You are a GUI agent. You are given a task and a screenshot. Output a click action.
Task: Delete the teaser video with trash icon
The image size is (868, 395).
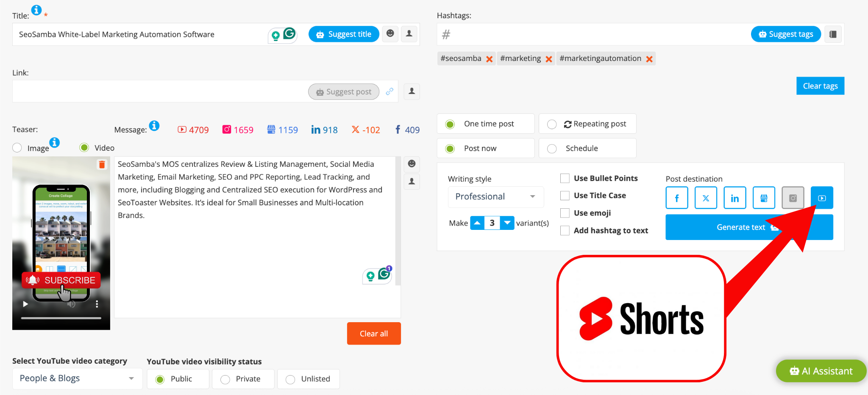pyautogui.click(x=102, y=164)
